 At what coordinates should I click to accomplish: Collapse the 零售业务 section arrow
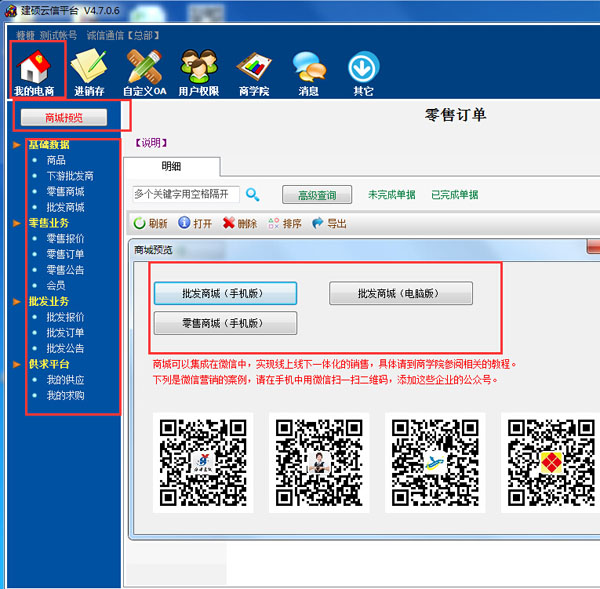pos(17,223)
